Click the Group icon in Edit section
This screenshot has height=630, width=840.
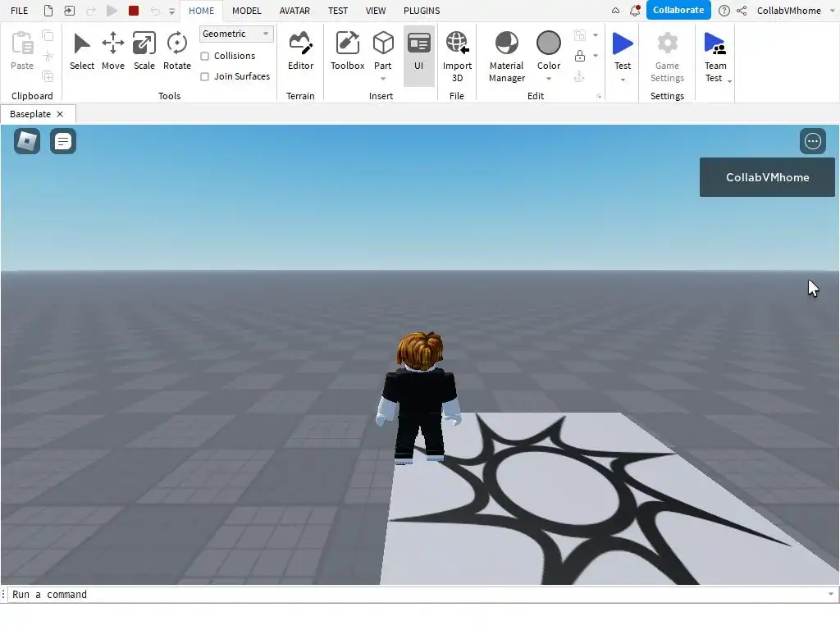(580, 35)
